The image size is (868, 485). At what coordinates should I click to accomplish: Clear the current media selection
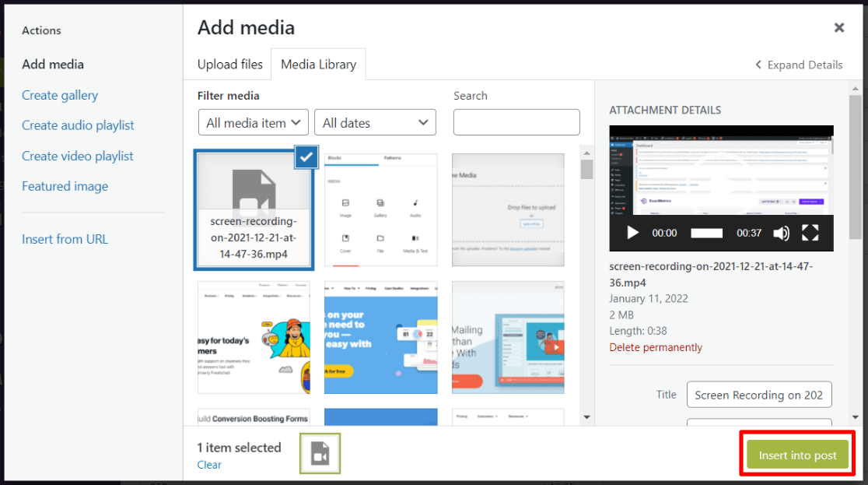[x=209, y=465]
